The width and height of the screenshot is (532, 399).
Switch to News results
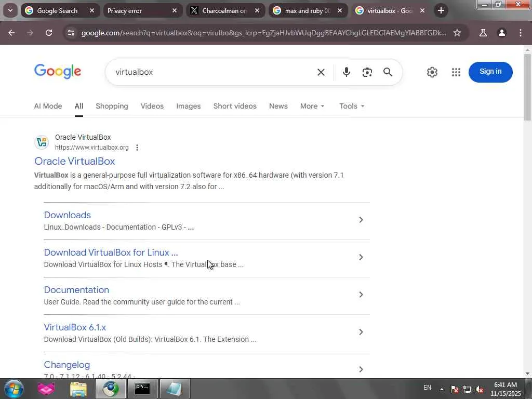pos(278,106)
